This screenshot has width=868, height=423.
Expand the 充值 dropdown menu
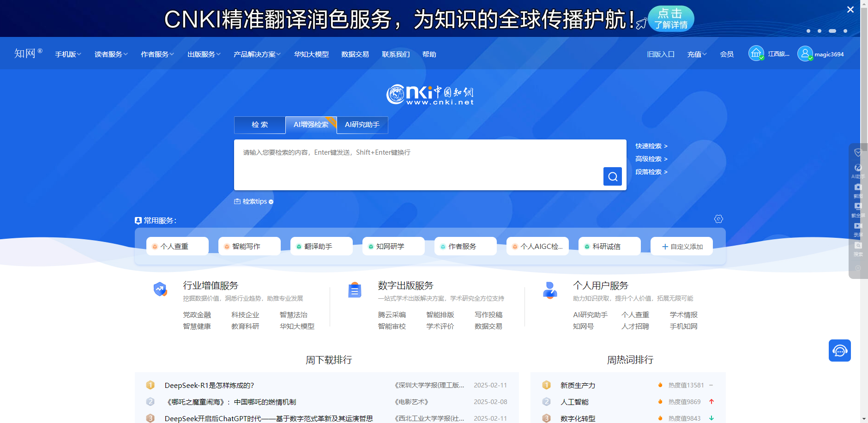coord(697,54)
